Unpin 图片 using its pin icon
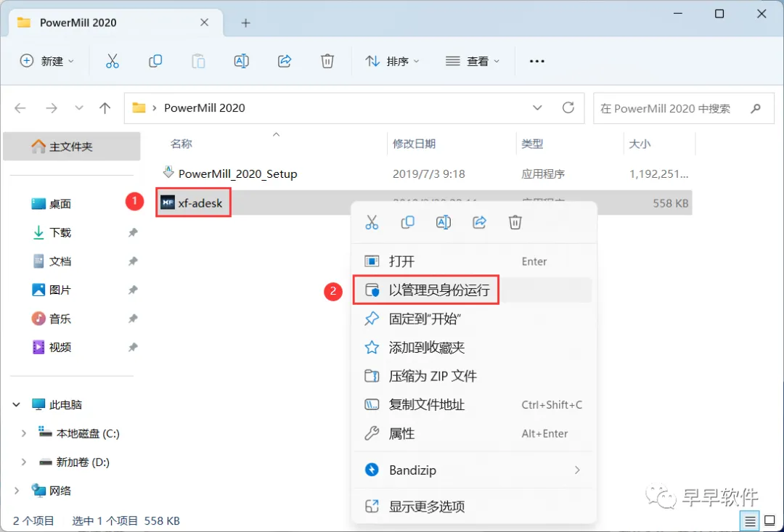784x532 pixels. tap(133, 290)
